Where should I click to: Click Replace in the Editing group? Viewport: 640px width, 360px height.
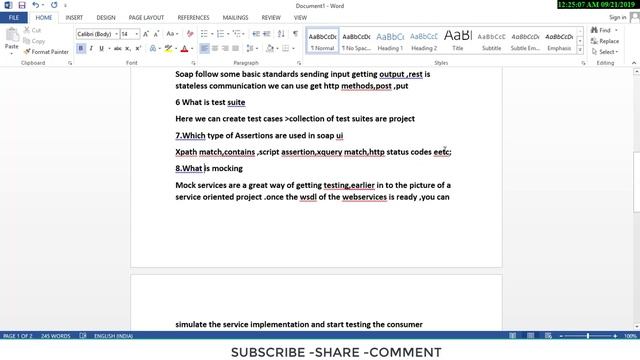pos(605,41)
